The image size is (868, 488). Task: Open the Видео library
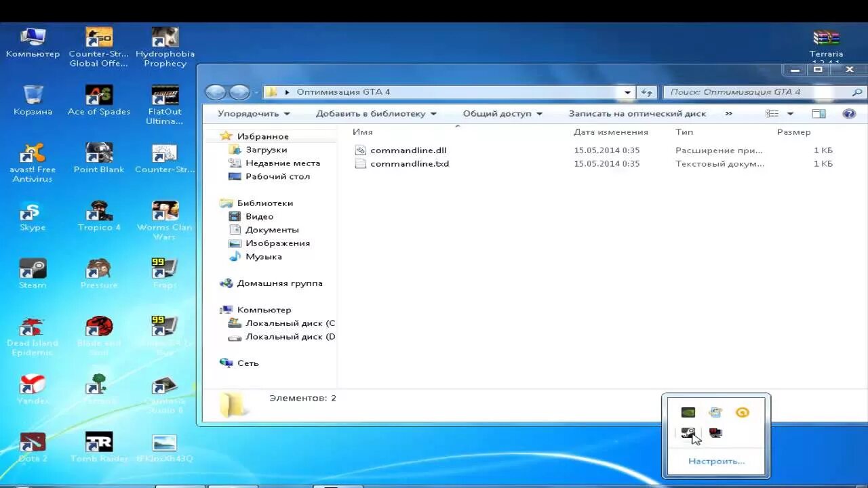click(259, 217)
